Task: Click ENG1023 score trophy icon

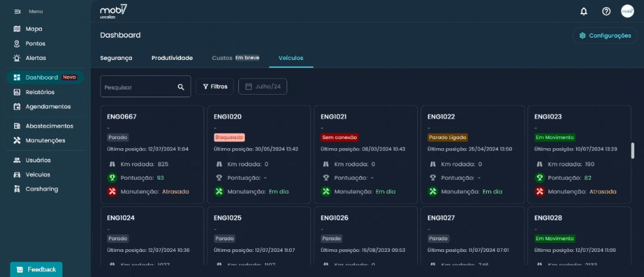Action: click(x=540, y=178)
